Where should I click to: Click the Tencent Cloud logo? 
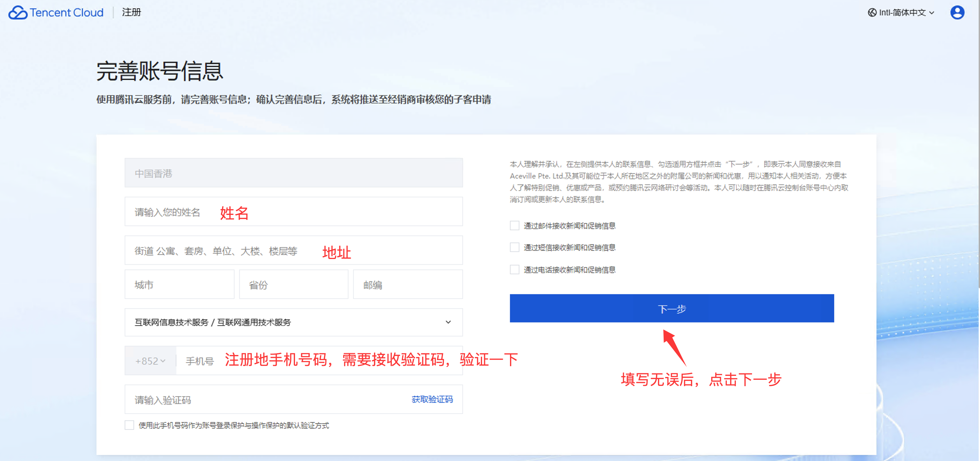56,13
